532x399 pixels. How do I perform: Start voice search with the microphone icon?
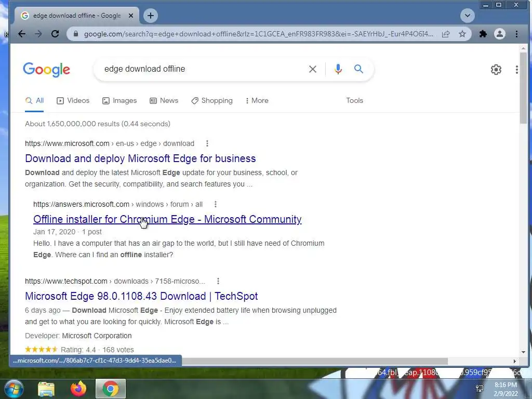[338, 69]
